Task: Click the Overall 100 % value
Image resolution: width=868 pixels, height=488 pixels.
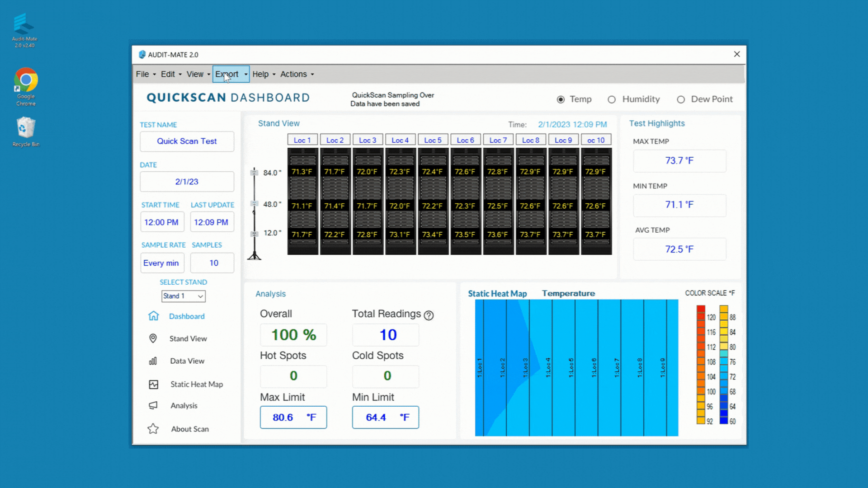Action: click(x=293, y=335)
